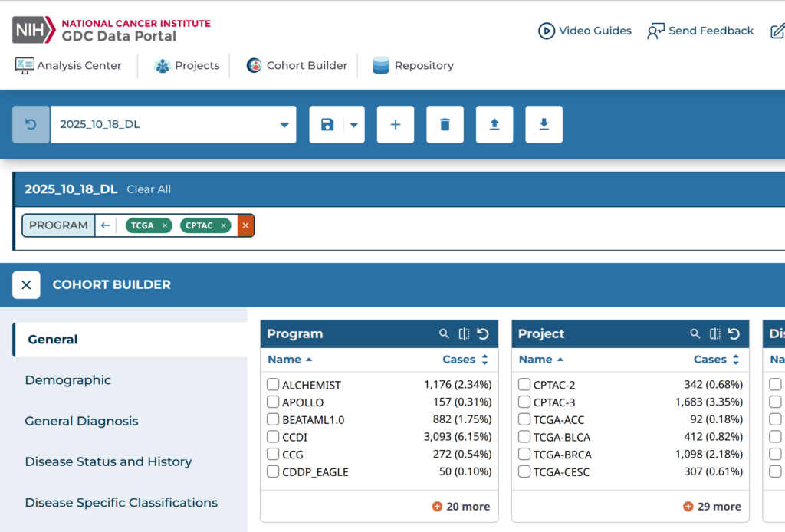Open search in the Program facet card
Screen dimensions: 785x532
[x=444, y=333]
